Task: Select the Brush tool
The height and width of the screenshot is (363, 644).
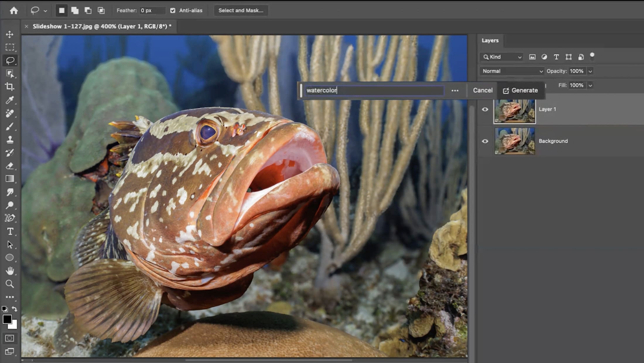Action: tap(10, 126)
